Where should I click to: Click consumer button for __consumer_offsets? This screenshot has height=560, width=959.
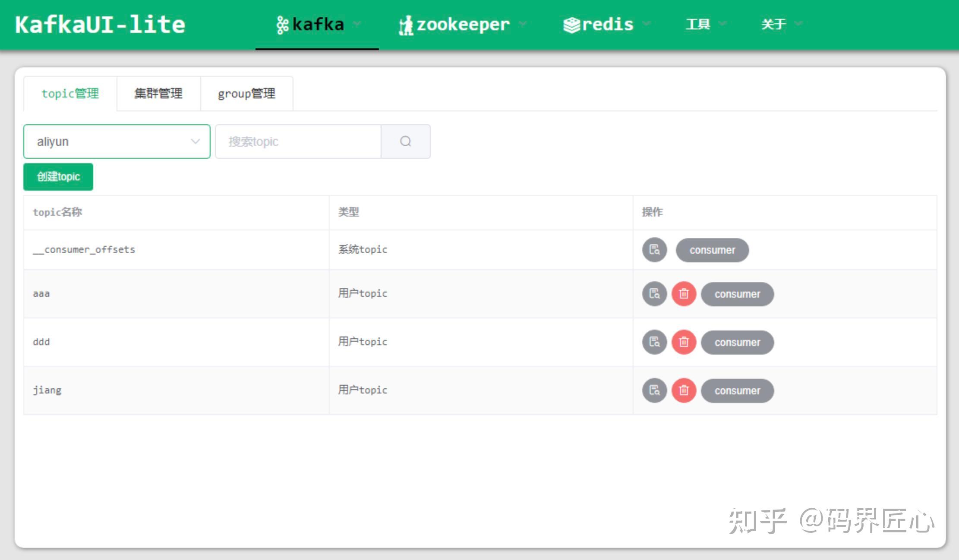(x=712, y=250)
